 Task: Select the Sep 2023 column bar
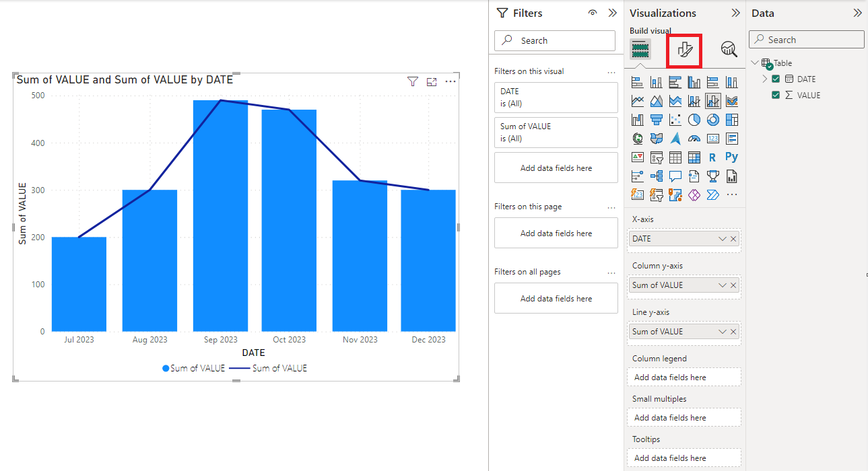[x=220, y=216]
